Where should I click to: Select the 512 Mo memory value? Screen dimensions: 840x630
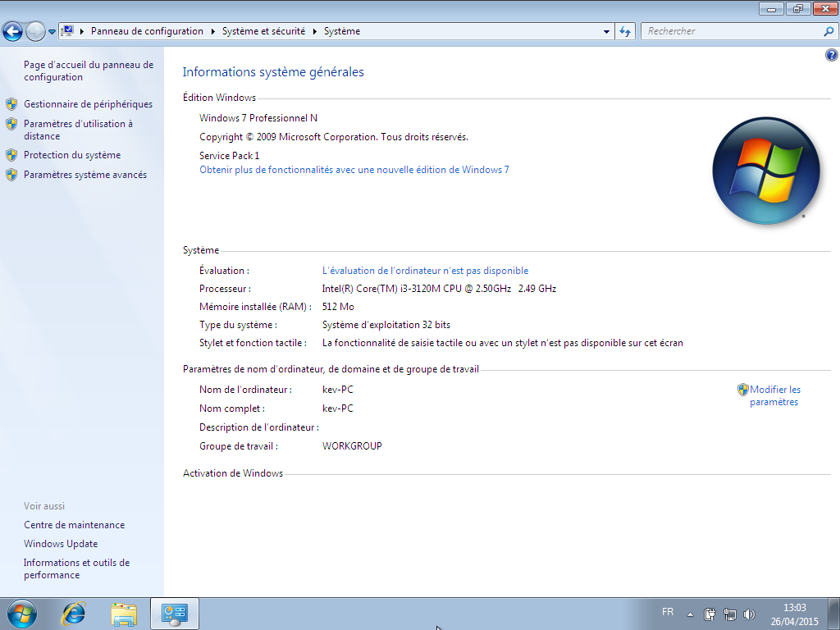(338, 307)
